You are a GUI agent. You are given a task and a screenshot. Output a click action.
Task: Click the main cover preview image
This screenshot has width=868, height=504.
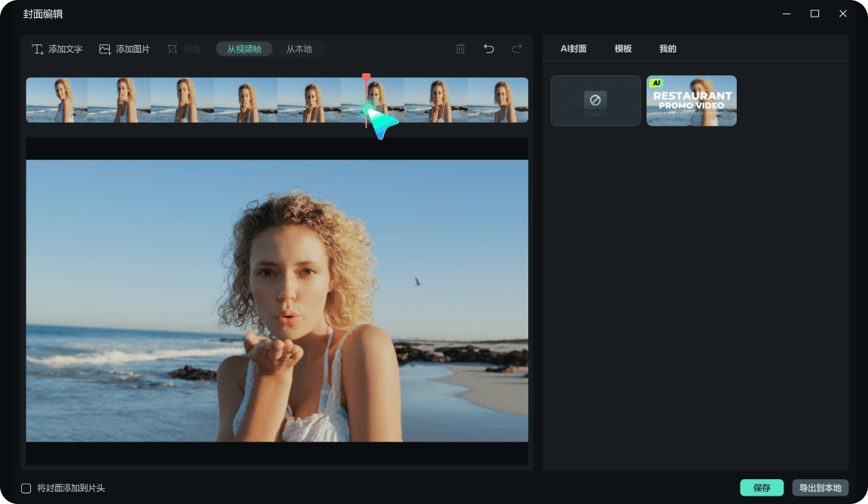tap(277, 301)
